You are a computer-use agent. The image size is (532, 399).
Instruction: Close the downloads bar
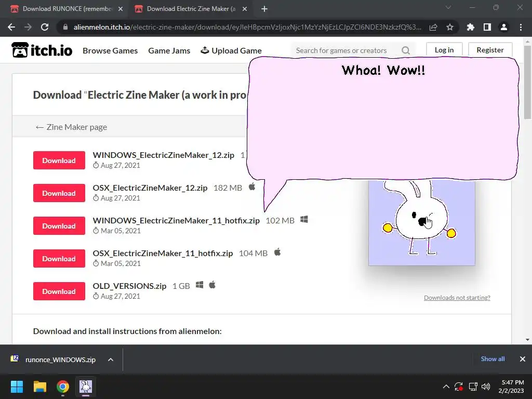pos(523,359)
